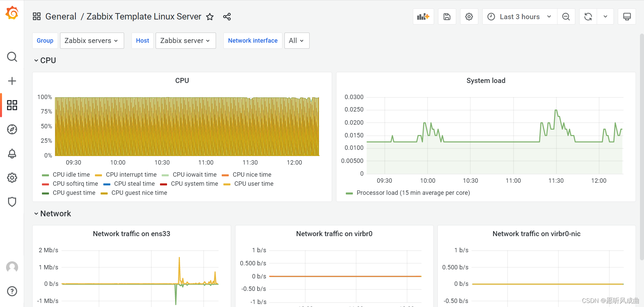Save the dashboard
This screenshot has height=307, width=644.
[447, 16]
